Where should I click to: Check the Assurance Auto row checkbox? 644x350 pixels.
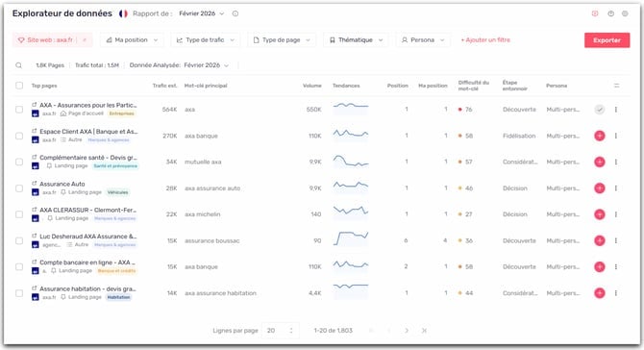point(19,188)
